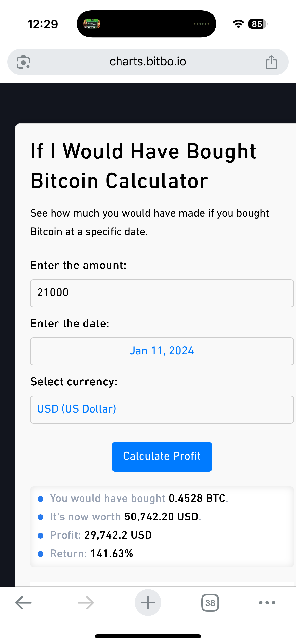Go back with the left arrow
Image resolution: width=296 pixels, height=644 pixels.
pos(23,602)
